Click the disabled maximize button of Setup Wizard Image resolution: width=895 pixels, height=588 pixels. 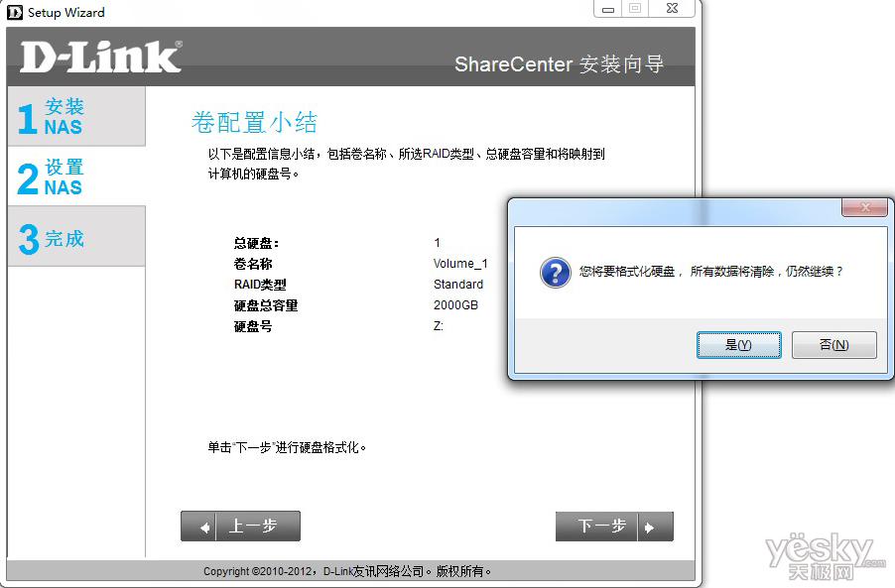[x=635, y=9]
